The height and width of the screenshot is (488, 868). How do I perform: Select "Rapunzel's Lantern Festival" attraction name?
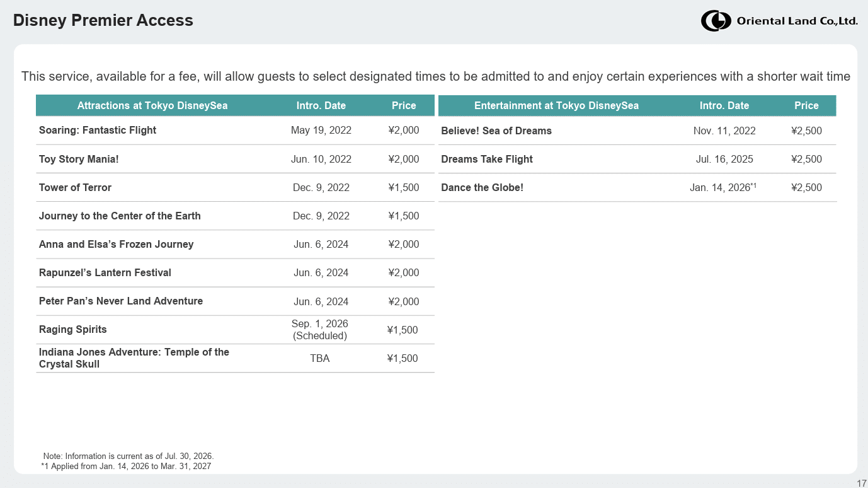pyautogui.click(x=105, y=272)
